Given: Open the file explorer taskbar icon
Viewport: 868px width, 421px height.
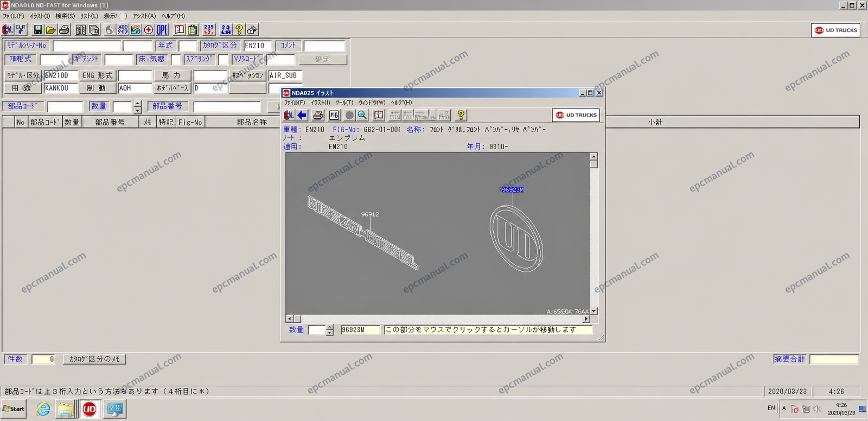Looking at the screenshot, I should coord(66,409).
